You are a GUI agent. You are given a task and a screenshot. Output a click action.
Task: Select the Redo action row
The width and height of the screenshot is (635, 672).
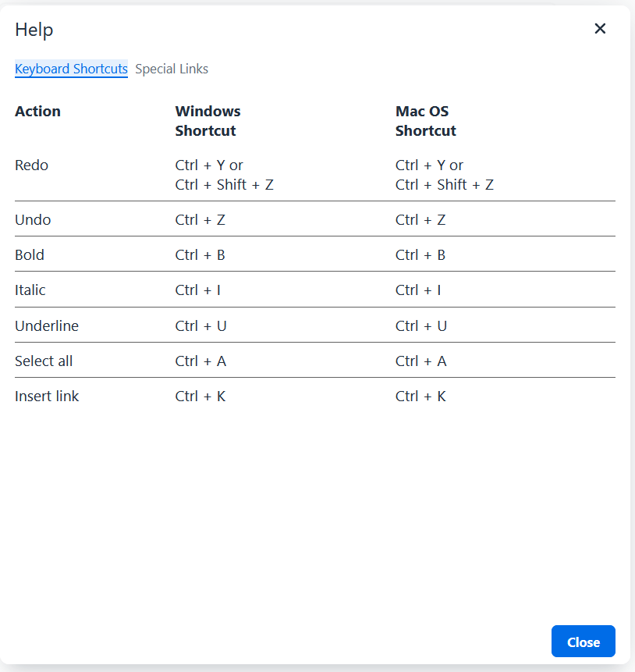(31, 165)
